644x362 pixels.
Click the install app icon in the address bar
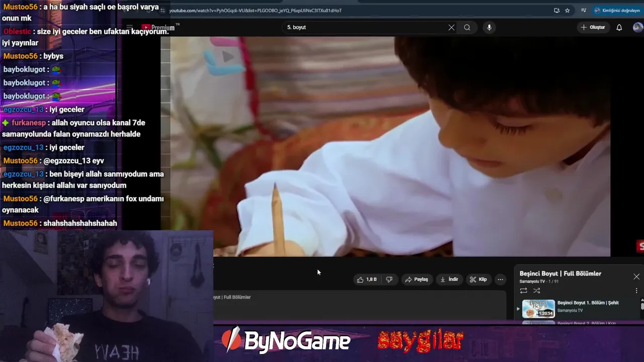click(x=556, y=10)
